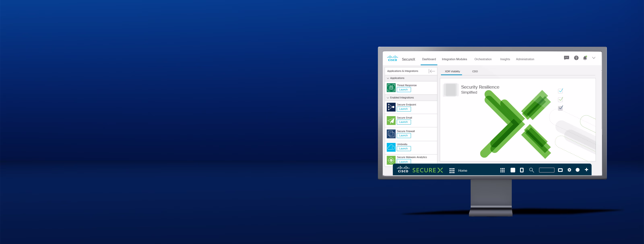Launch Umbrella
This screenshot has width=644, height=244.
pos(404,149)
